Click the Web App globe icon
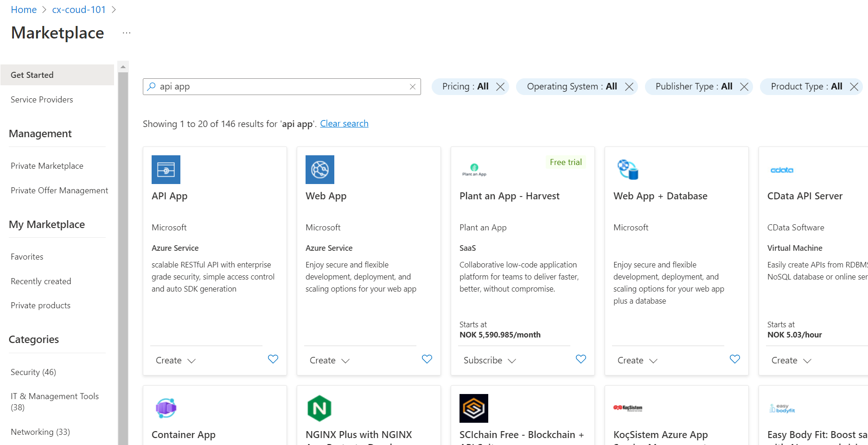Screen dimensions: 868x445 pyautogui.click(x=320, y=170)
